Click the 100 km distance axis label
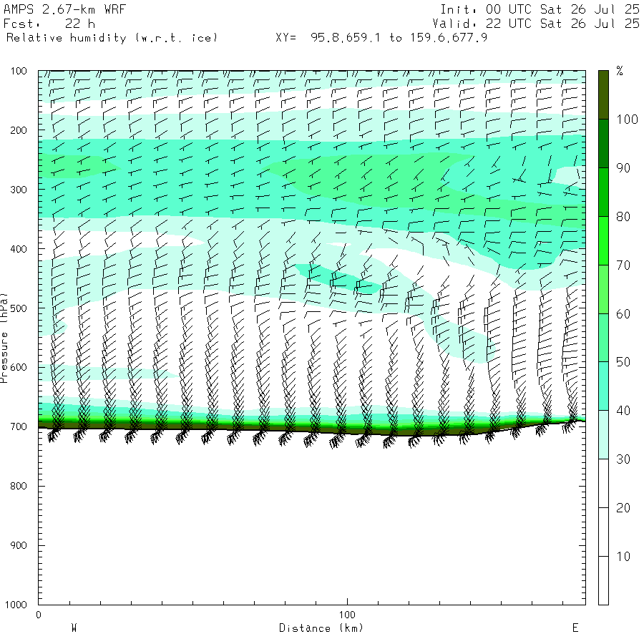The image size is (644, 644). point(347,615)
